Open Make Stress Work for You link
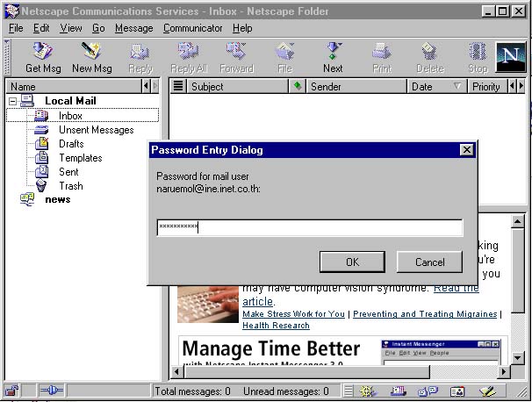 [x=293, y=314]
